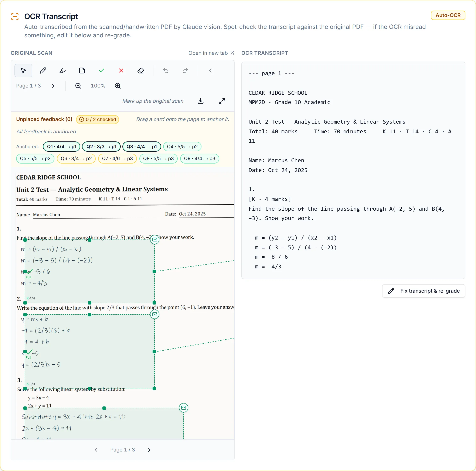Undo the last markup action
Viewport: 476px width, 471px height.
click(166, 71)
